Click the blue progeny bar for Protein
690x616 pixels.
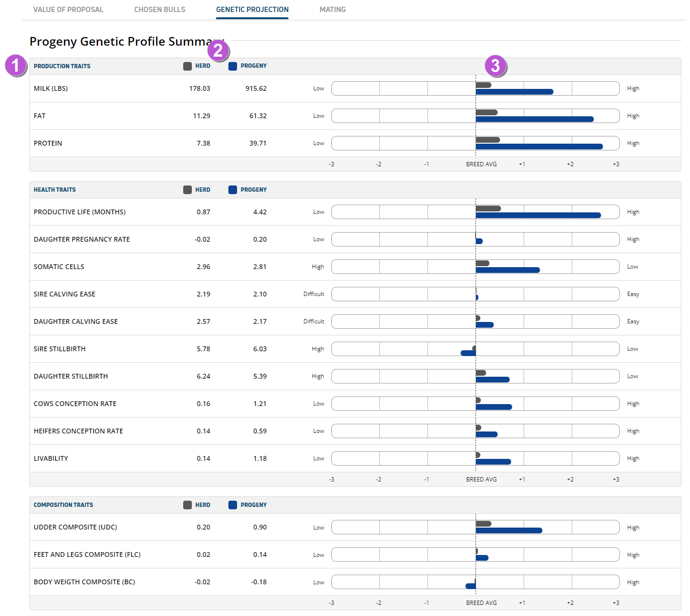click(539, 147)
